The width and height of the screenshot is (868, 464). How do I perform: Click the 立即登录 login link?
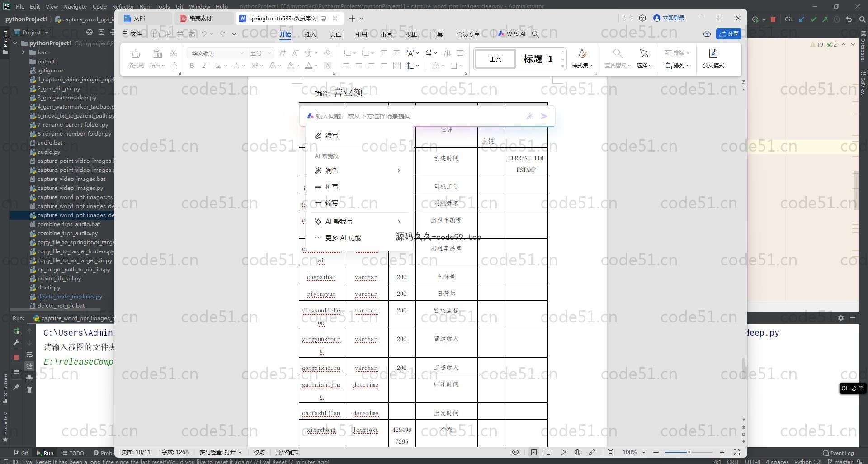(x=669, y=18)
